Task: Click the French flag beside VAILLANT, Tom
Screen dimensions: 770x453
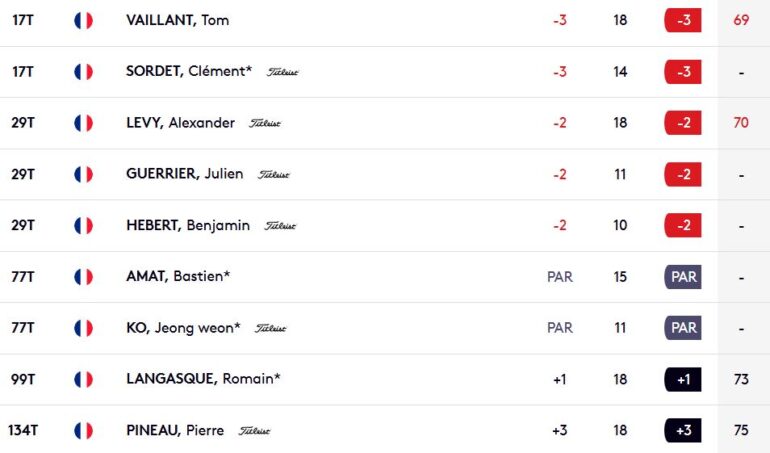Action: coord(83,21)
